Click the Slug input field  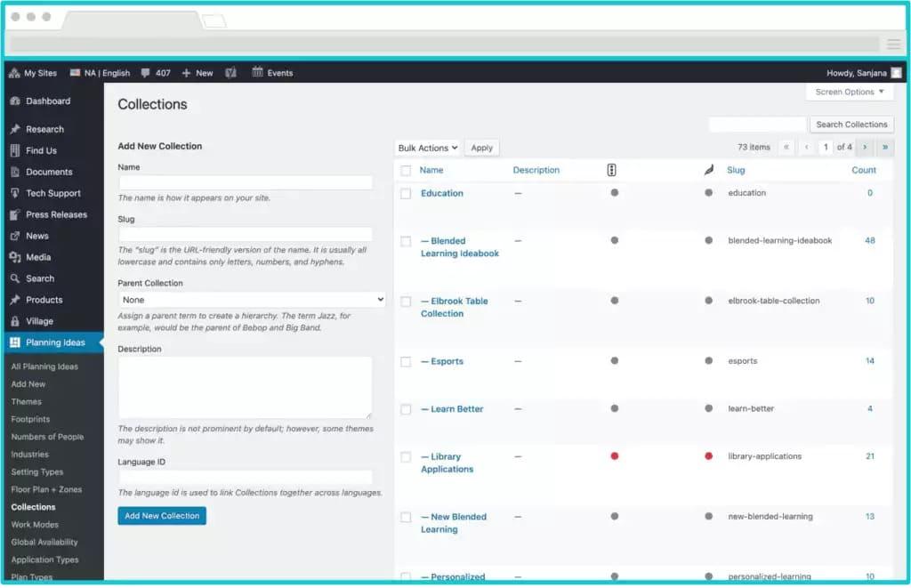click(246, 235)
